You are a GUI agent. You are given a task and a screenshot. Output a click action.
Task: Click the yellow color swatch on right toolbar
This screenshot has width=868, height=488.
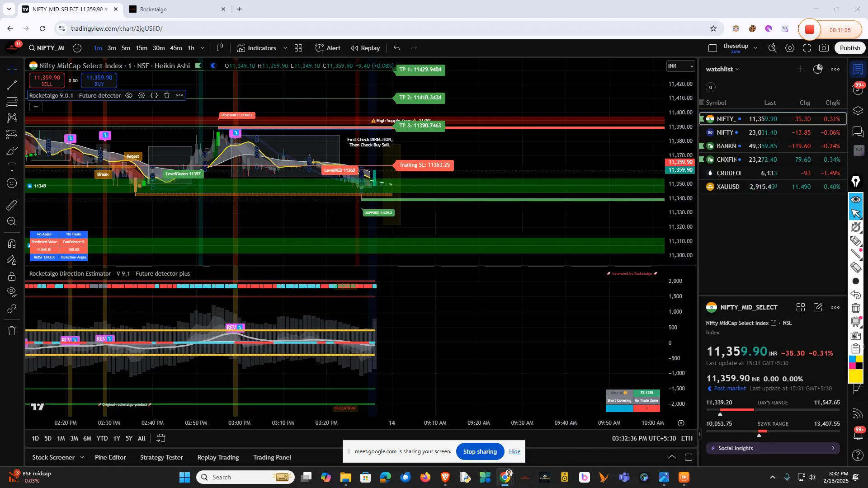tap(856, 376)
